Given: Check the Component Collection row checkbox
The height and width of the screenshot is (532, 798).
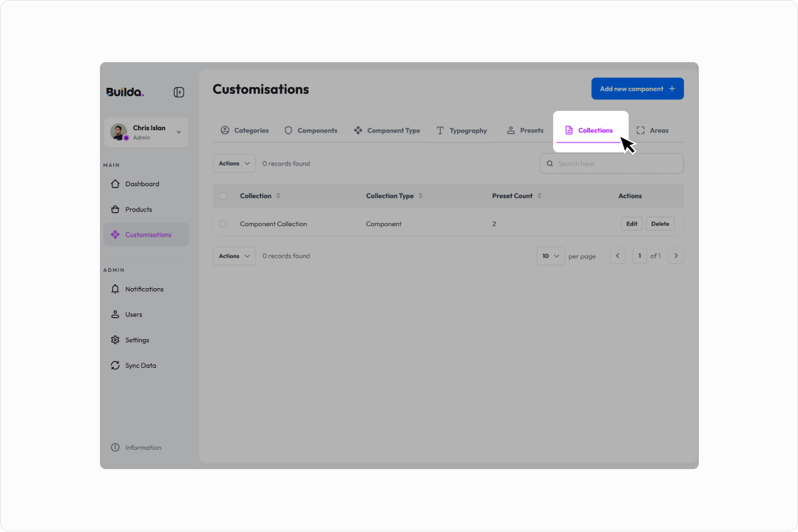Looking at the screenshot, I should click(x=223, y=224).
